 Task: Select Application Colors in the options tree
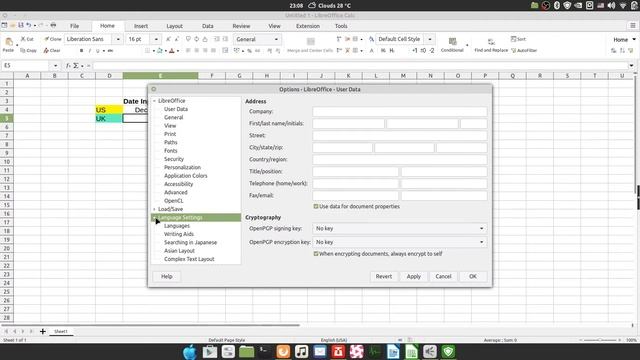[x=186, y=176]
